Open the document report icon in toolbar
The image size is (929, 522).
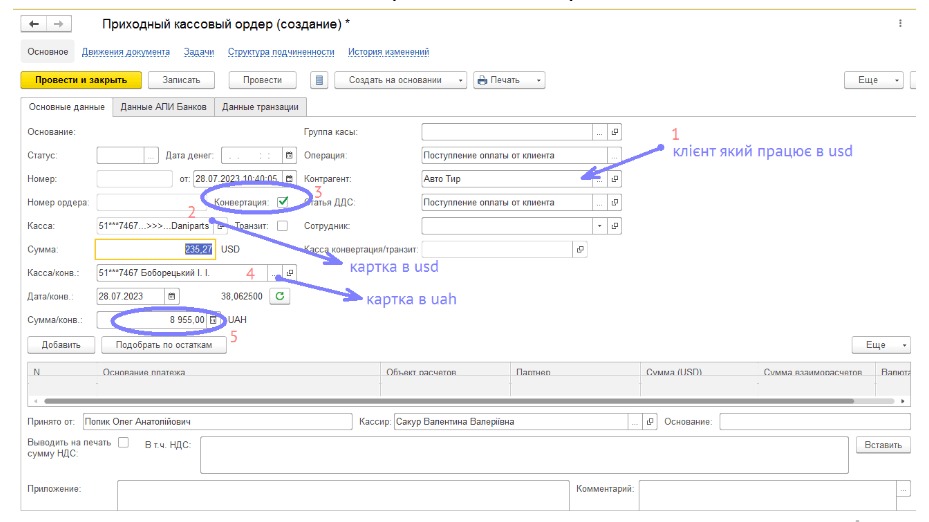pos(319,80)
